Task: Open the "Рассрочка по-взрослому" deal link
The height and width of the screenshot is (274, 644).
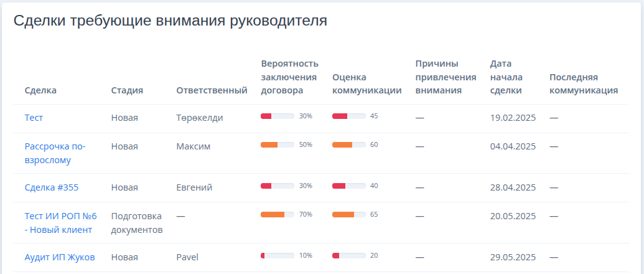Action: click(x=55, y=153)
